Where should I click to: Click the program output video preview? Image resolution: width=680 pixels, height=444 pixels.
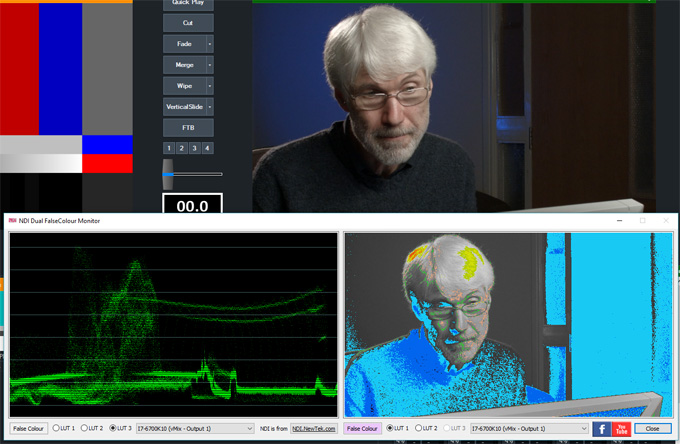pos(454,108)
